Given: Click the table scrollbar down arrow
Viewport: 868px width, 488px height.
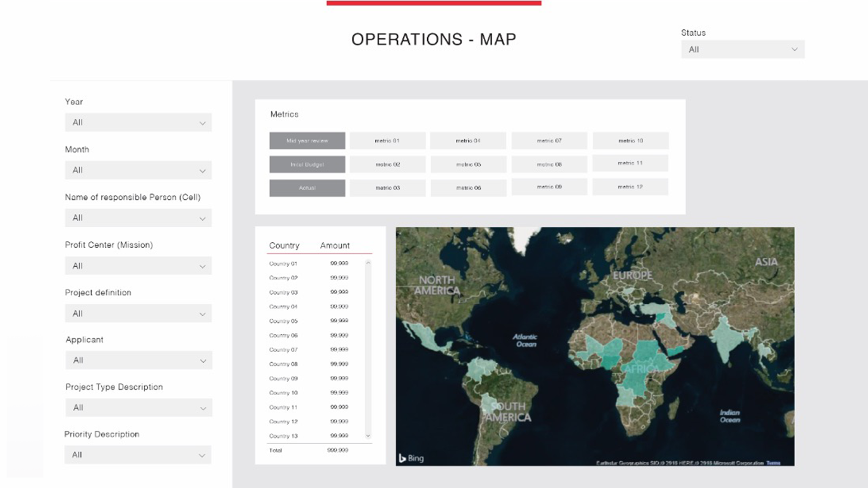Looking at the screenshot, I should tap(368, 436).
